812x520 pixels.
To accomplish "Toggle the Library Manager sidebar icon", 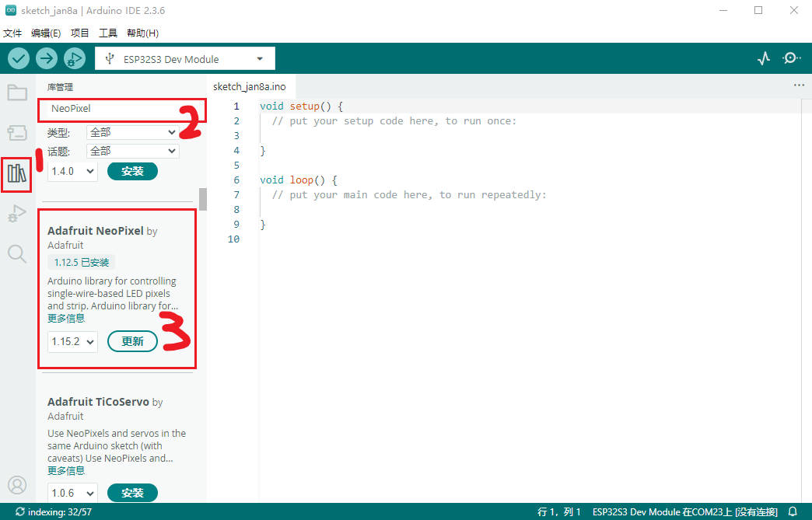I will (x=17, y=173).
